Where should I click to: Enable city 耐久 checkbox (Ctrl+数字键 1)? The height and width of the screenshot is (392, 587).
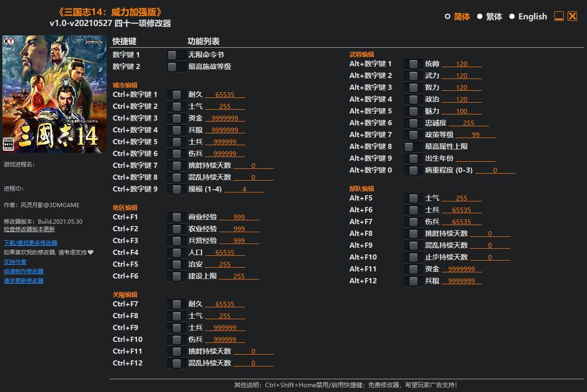click(177, 95)
